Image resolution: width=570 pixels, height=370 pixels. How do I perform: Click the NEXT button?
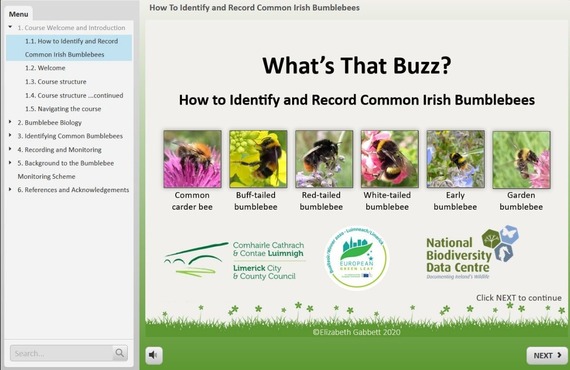point(547,355)
